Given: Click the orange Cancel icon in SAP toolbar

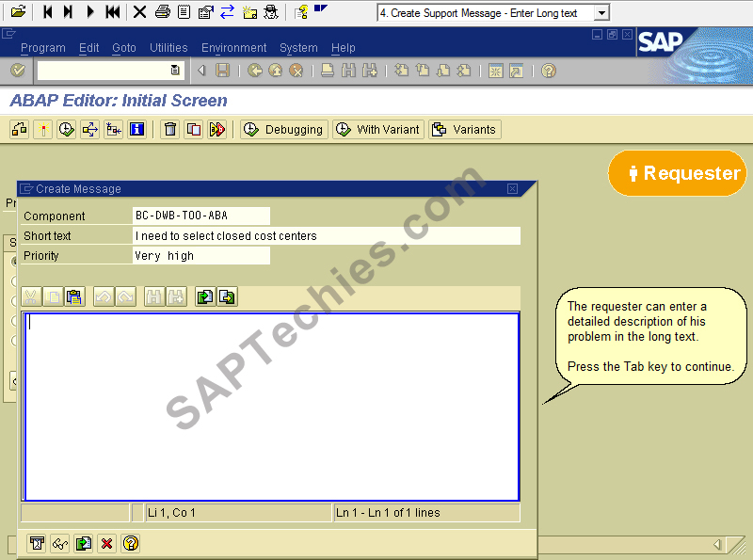Looking at the screenshot, I should coord(296,71).
